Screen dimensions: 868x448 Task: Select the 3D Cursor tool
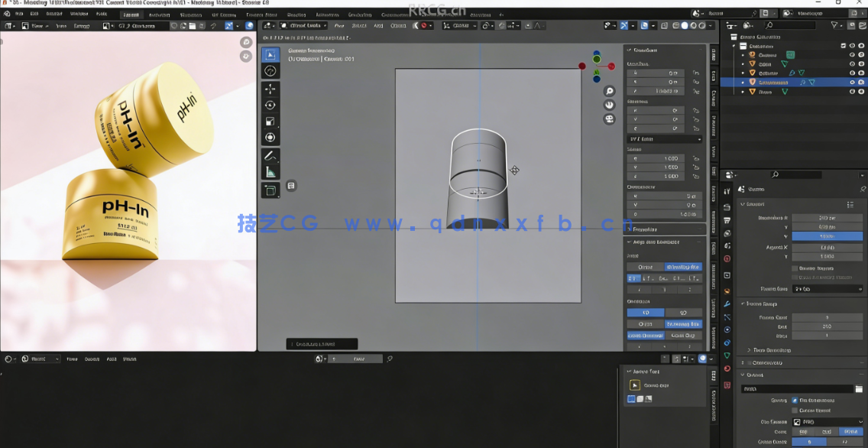[x=270, y=70]
